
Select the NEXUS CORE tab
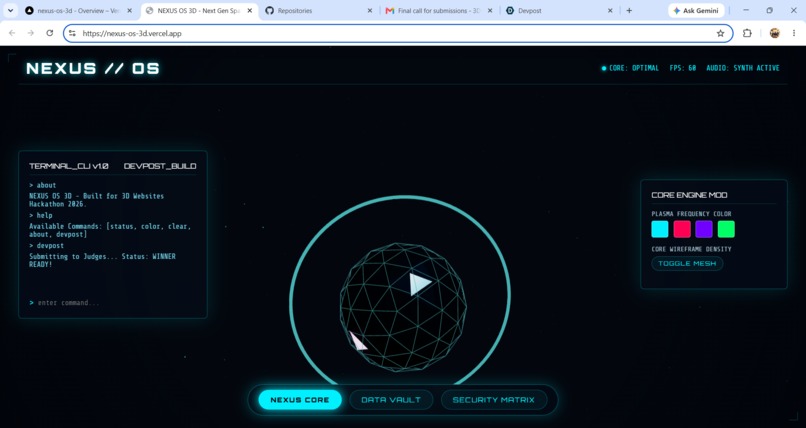(x=300, y=400)
